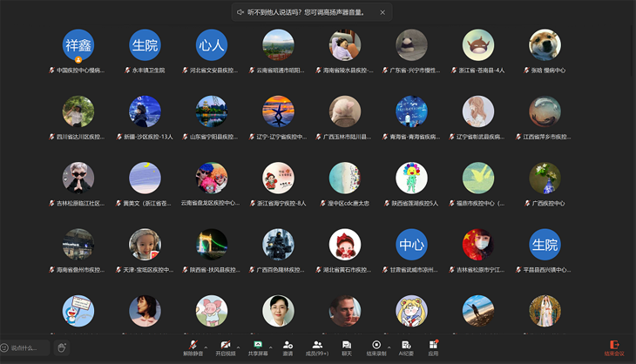Select the 生院 avatar for 永丰镇卫生院
The image size is (636, 364).
pos(145,44)
